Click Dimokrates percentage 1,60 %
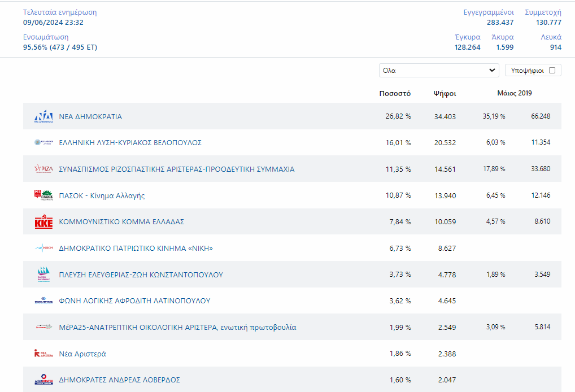This screenshot has height=392, width=575. (400, 380)
